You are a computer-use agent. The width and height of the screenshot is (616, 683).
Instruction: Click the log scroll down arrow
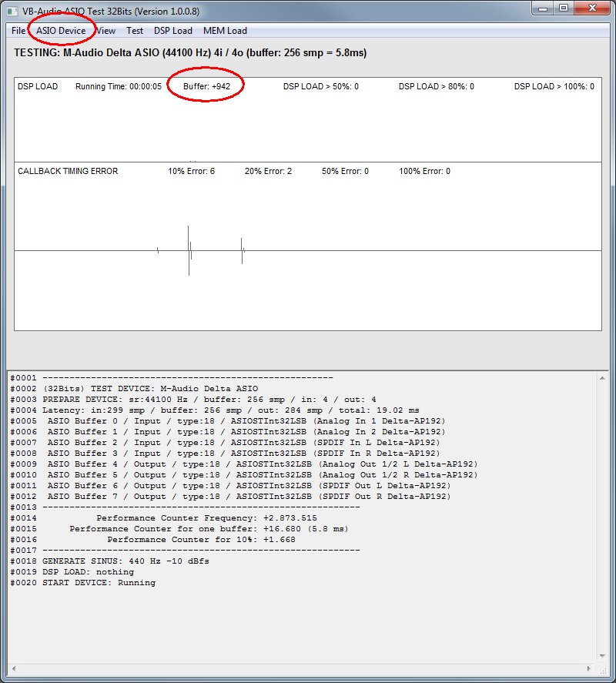[x=602, y=656]
